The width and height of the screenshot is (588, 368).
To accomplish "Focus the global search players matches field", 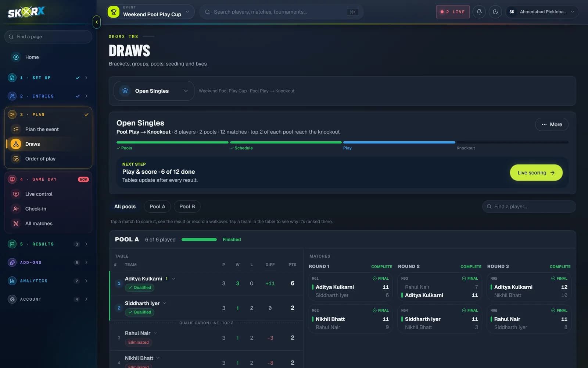I will [x=282, y=12].
